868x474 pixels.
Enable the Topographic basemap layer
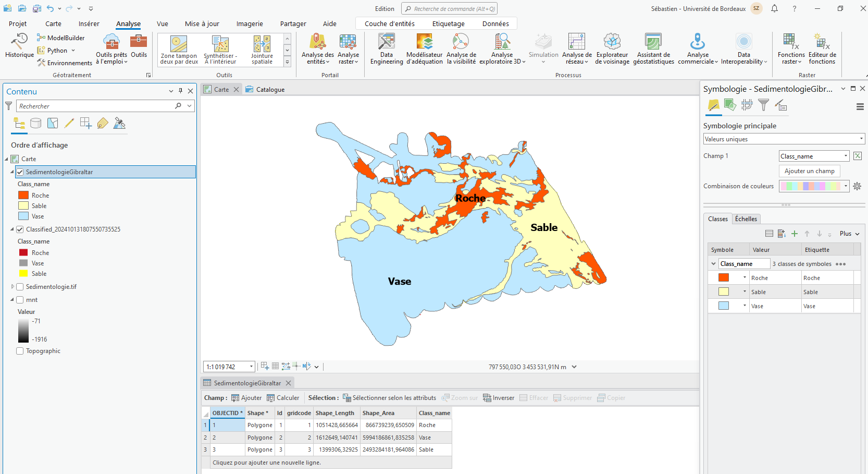coord(20,351)
